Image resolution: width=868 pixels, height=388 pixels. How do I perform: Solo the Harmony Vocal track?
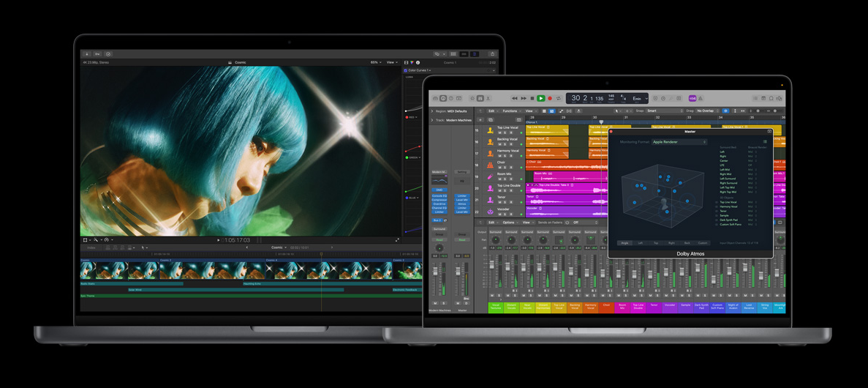click(x=505, y=155)
